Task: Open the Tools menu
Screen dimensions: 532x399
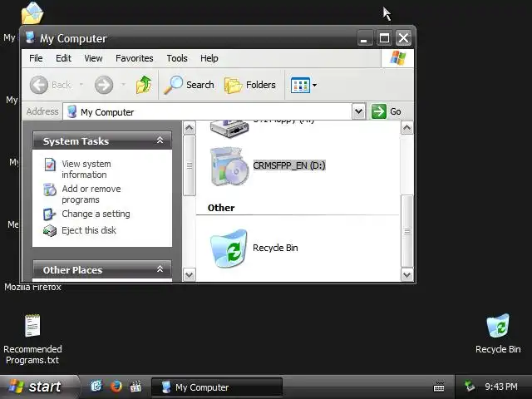Action: [x=177, y=58]
